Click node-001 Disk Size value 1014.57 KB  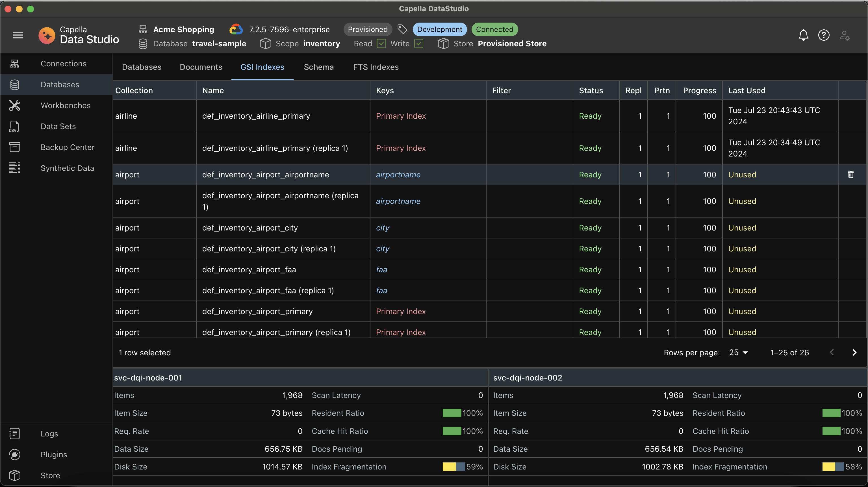click(x=282, y=467)
